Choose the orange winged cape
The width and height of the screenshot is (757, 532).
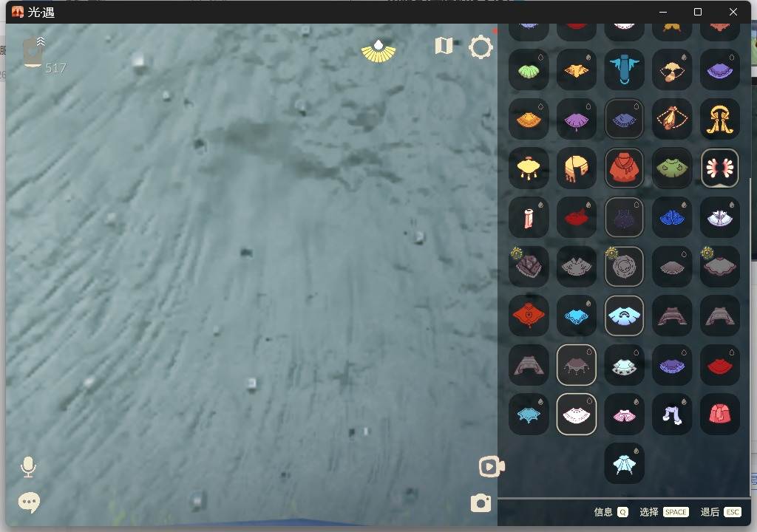point(576,70)
